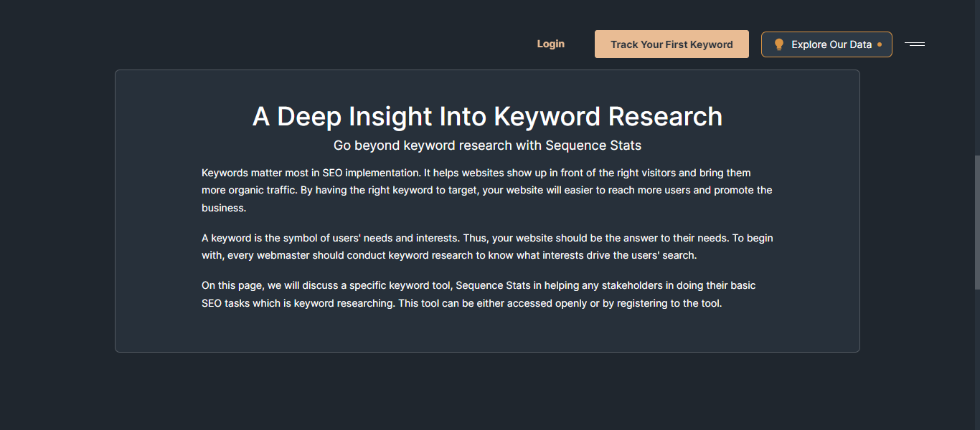Image resolution: width=980 pixels, height=430 pixels.
Task: Click Track Your First Keyword button
Action: tap(672, 44)
